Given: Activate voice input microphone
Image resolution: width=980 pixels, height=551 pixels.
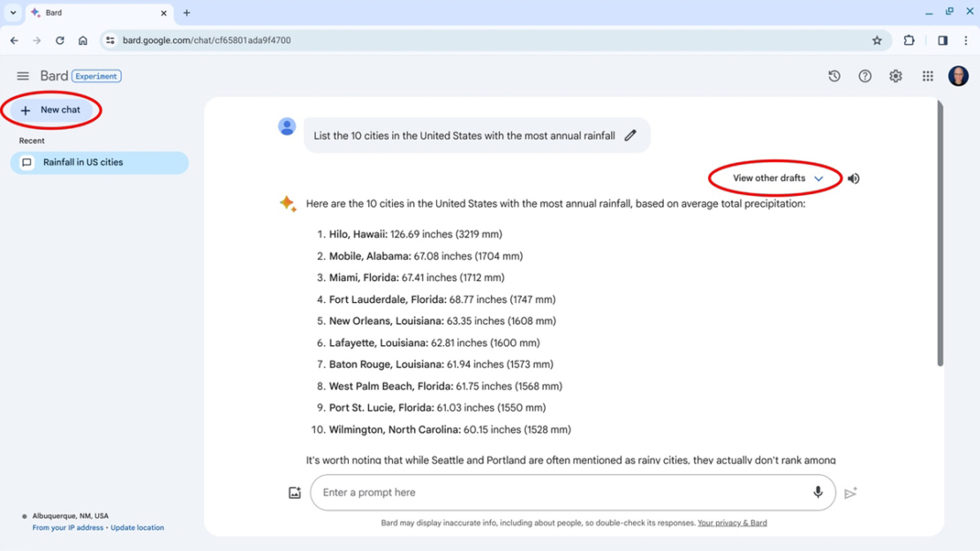Looking at the screenshot, I should coord(818,492).
